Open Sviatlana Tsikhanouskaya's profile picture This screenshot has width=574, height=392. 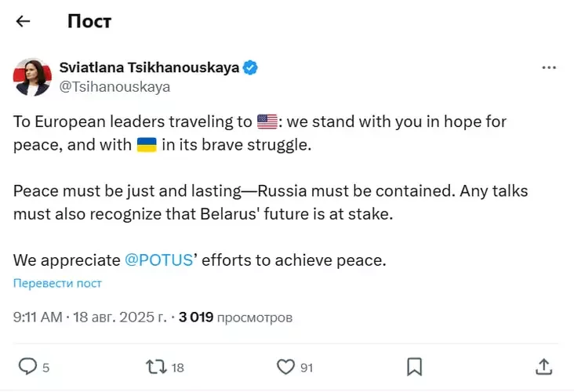coord(31,77)
